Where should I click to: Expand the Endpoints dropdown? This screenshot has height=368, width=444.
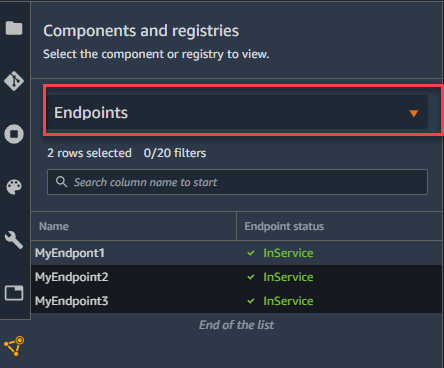pos(237,112)
